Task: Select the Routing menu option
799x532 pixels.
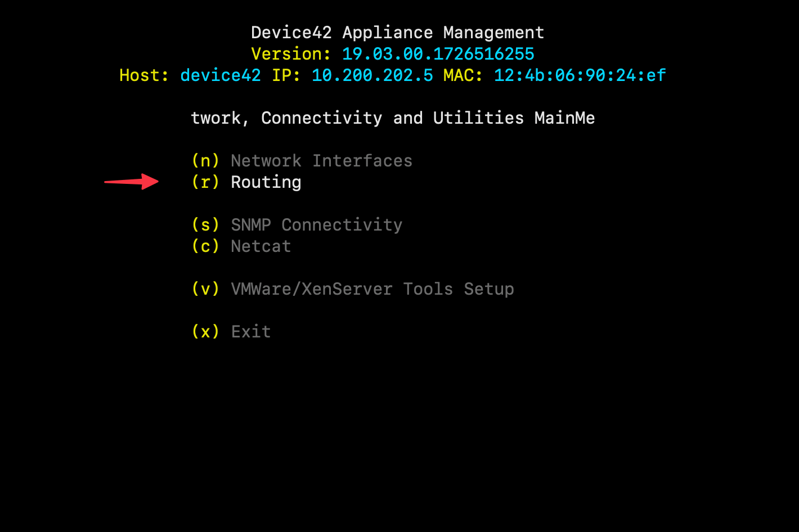Action: coord(266,182)
